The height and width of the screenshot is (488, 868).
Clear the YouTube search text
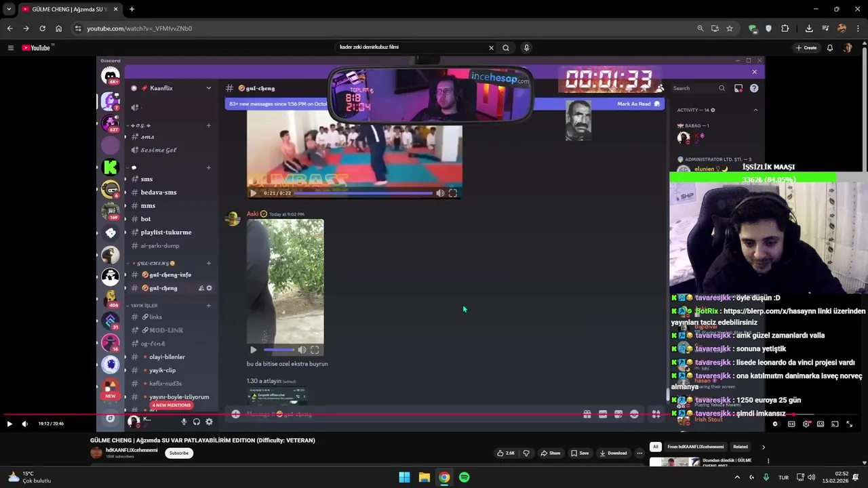[491, 47]
